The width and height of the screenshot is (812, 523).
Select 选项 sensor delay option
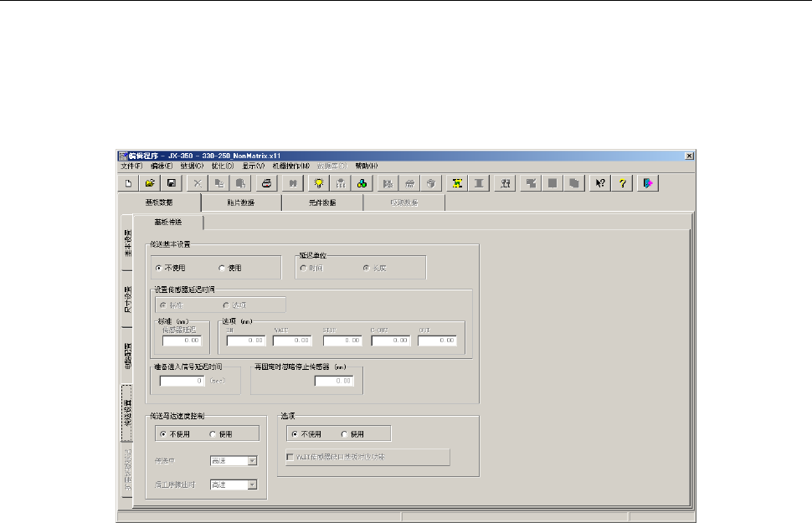[234, 305]
